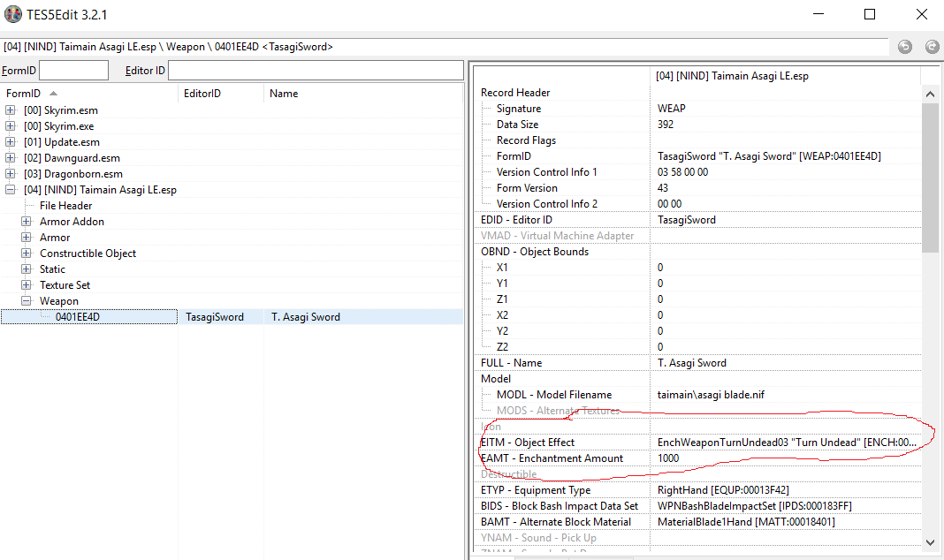
Task: Click the Taimain Asagi LE.esp column header
Action: [x=785, y=76]
